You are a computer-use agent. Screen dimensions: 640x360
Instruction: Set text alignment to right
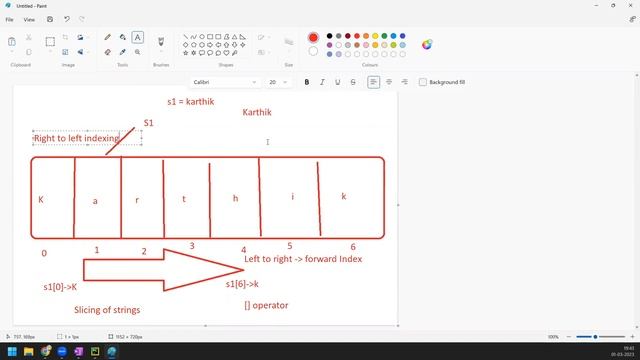[x=404, y=82]
